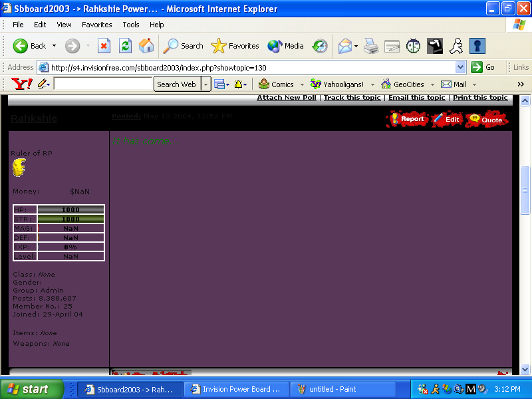This screenshot has width=532, height=399.
Task: Open the History clock icon
Action: (320, 46)
